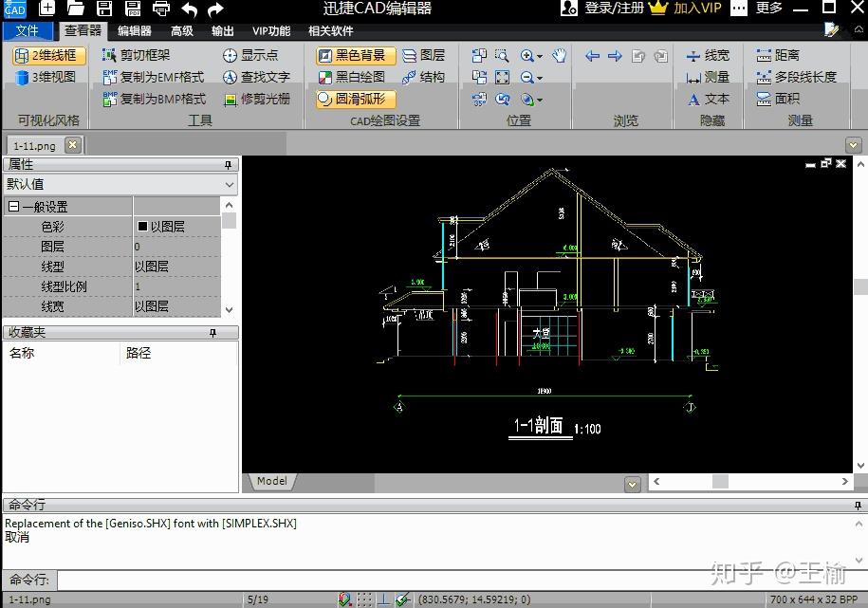Click 修剪光栅 trim raster tool
Screen dimensions: 868x608
click(256, 99)
